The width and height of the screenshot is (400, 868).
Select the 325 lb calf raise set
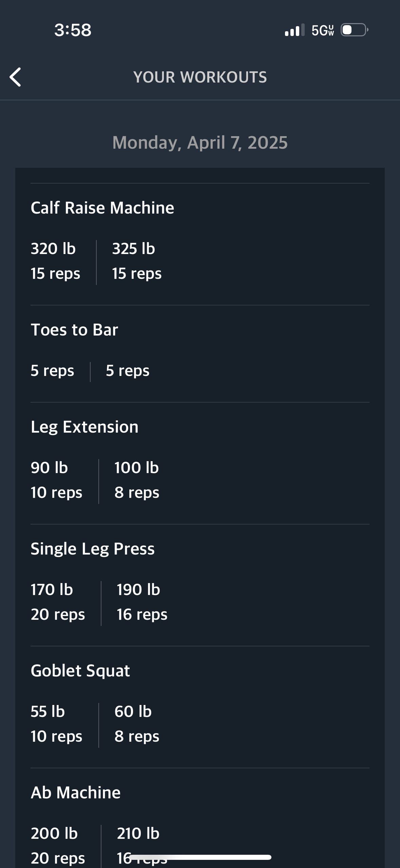[137, 261]
